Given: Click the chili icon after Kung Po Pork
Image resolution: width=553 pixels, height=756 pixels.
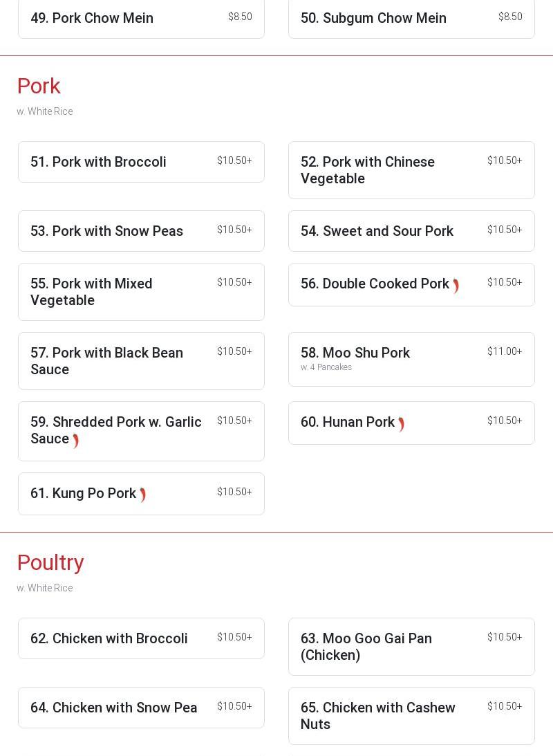Looking at the screenshot, I should 143,495.
